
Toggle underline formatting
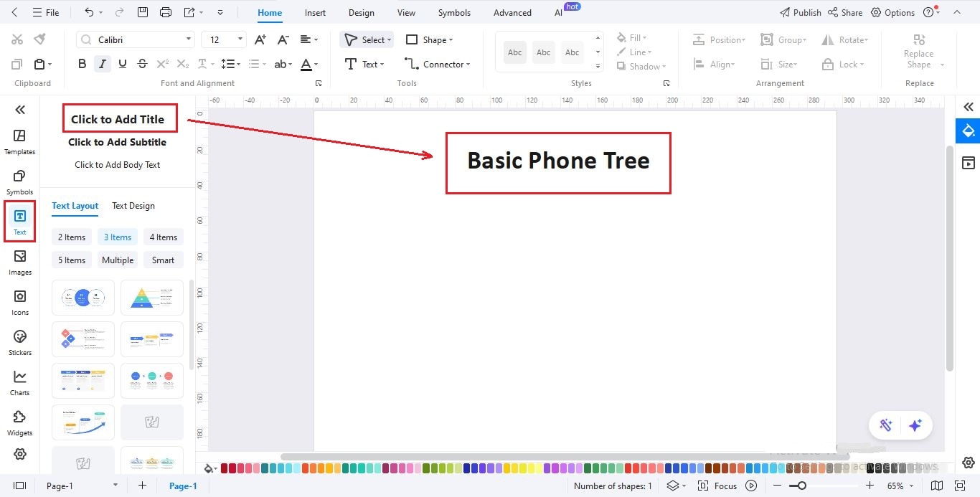click(123, 64)
